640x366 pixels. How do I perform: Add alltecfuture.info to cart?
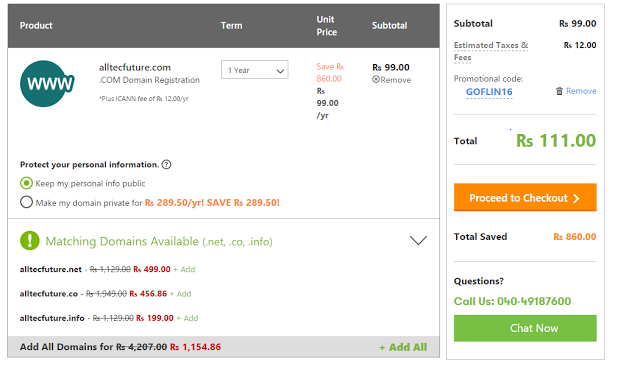click(187, 318)
